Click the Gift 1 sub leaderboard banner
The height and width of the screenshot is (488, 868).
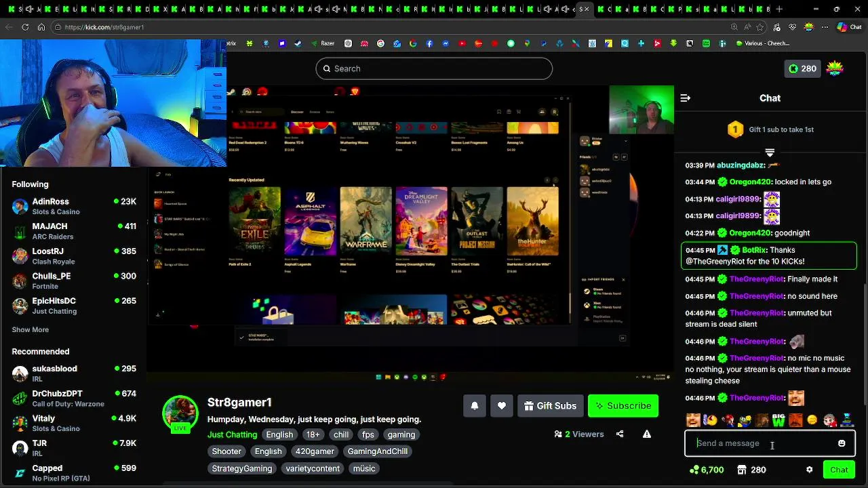click(770, 129)
